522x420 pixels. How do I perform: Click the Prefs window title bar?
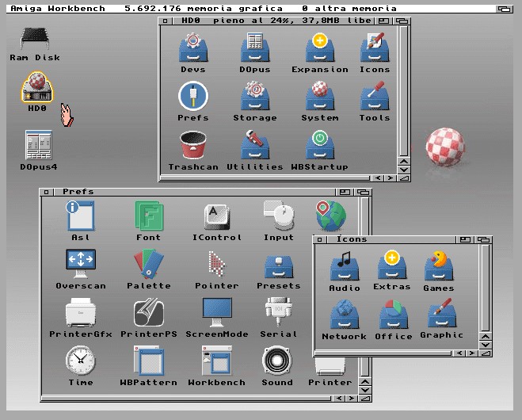tap(198, 191)
